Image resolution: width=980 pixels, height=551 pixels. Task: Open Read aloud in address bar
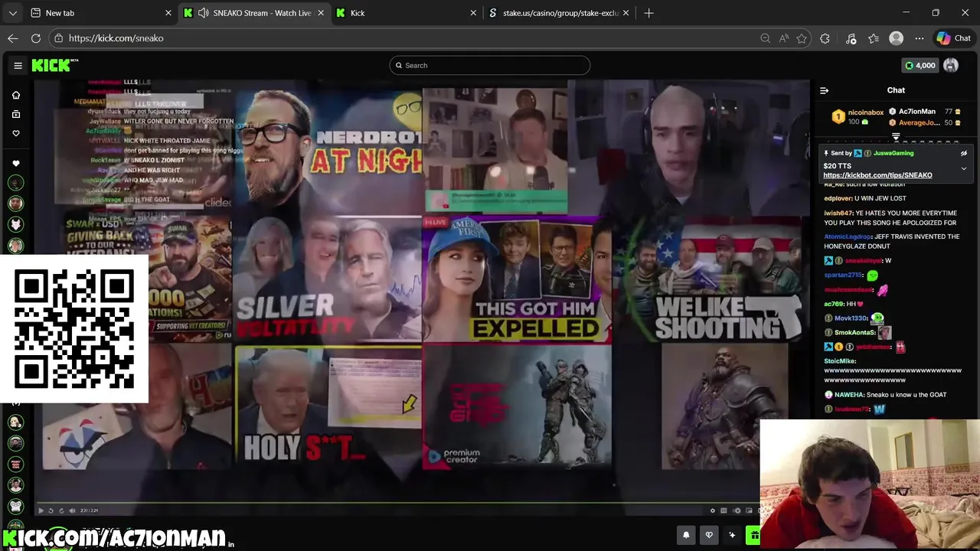783,38
